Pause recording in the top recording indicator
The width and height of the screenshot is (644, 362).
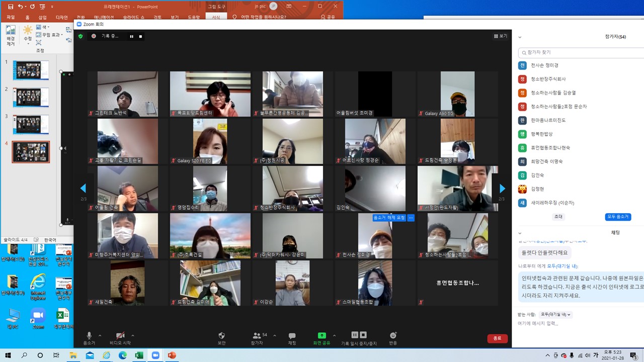132,36
